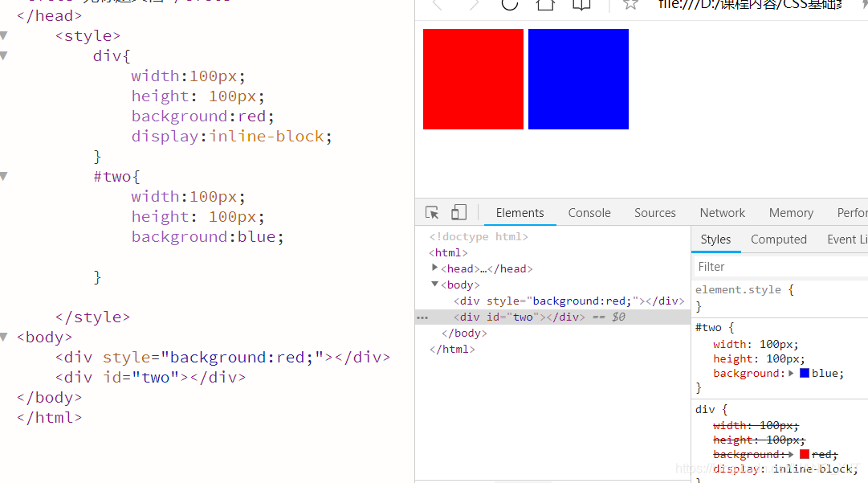868x483 pixels.
Task: Select the div id="two" DOM row
Action: pyautogui.click(x=553, y=317)
